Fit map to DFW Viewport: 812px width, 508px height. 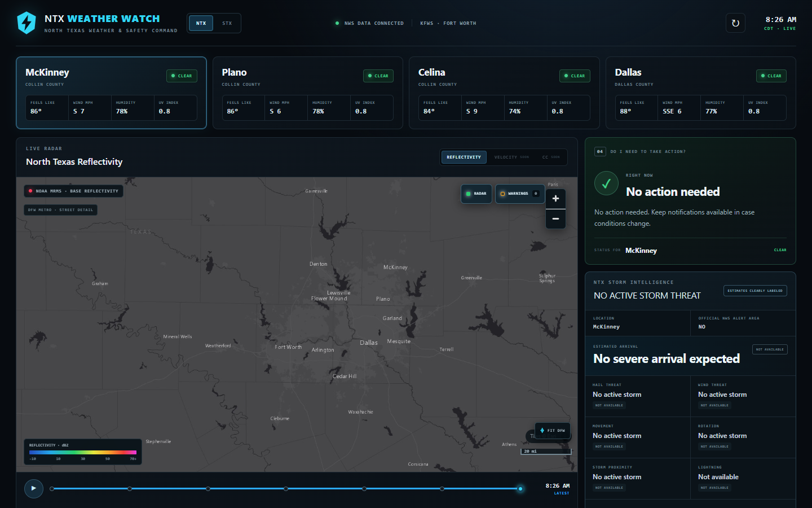[x=553, y=430]
